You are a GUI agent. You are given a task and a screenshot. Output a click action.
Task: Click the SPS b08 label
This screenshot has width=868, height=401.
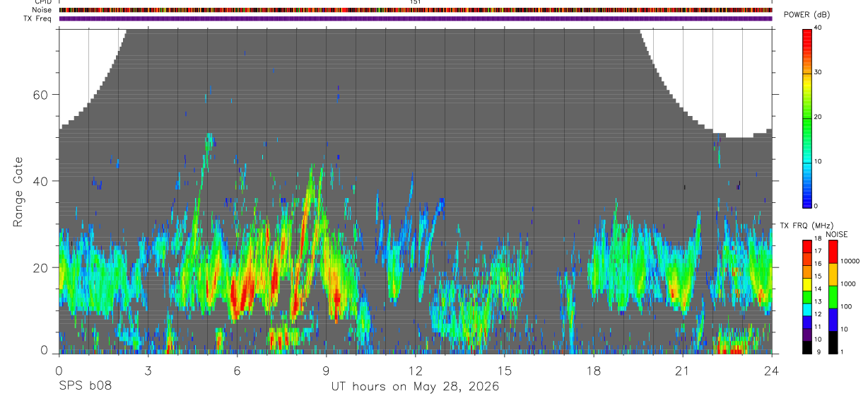[85, 386]
